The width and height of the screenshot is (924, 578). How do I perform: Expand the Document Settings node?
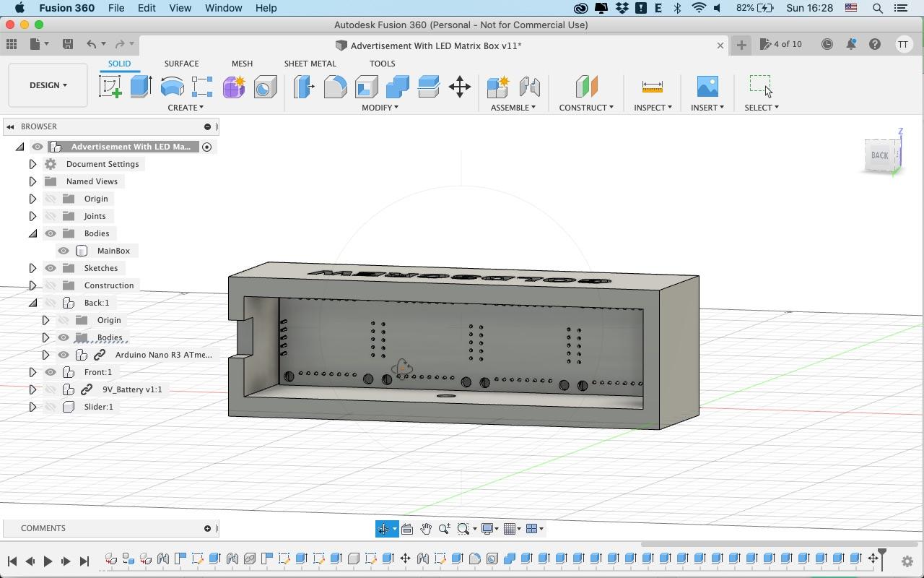click(x=32, y=164)
